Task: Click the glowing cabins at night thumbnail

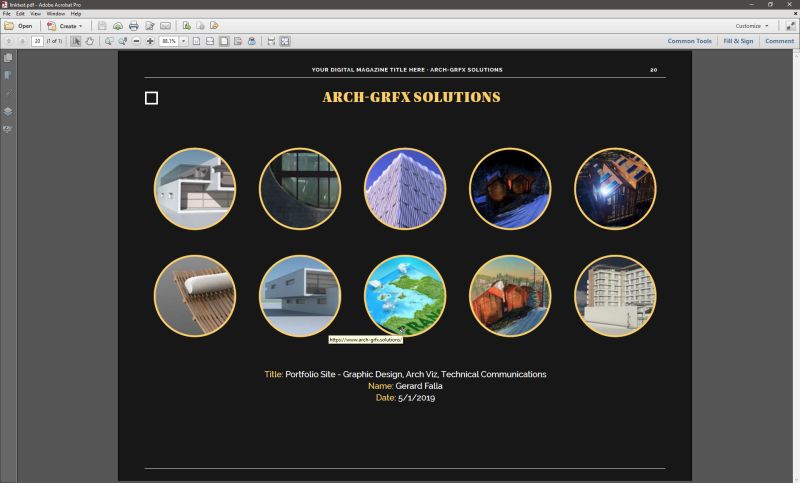Action: pos(510,189)
